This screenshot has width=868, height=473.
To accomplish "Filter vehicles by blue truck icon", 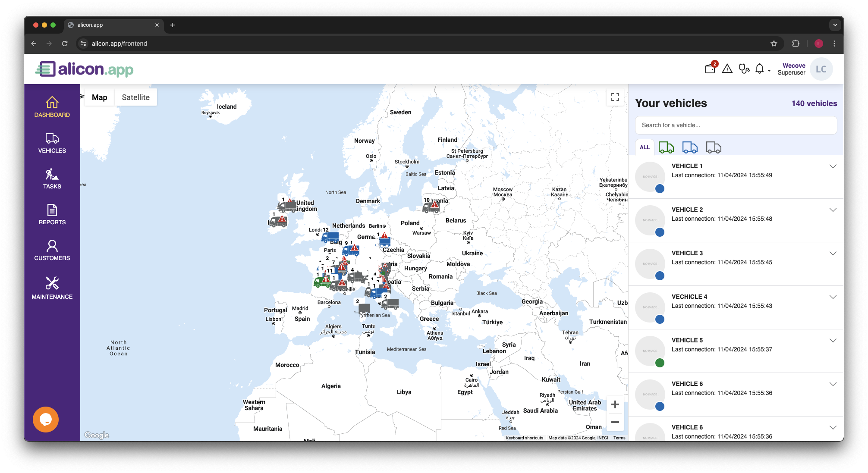I will tap(690, 147).
